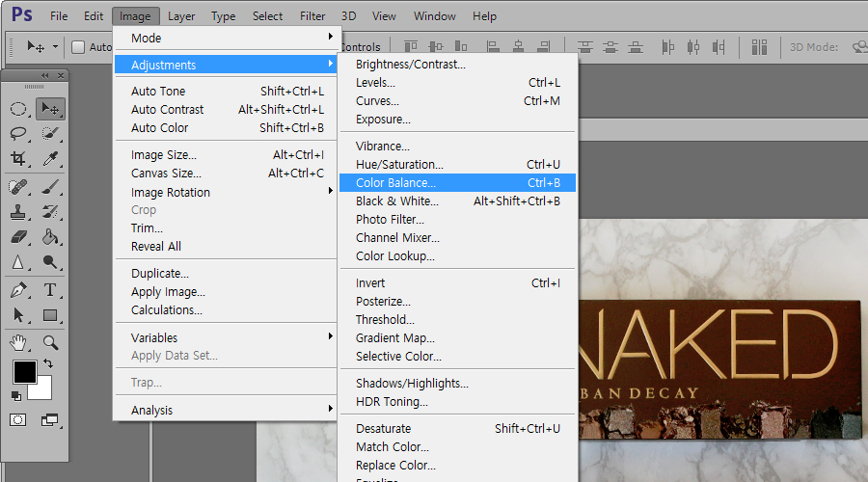This screenshot has height=482, width=868.
Task: Pick the Eyedropper tool
Action: click(50, 159)
